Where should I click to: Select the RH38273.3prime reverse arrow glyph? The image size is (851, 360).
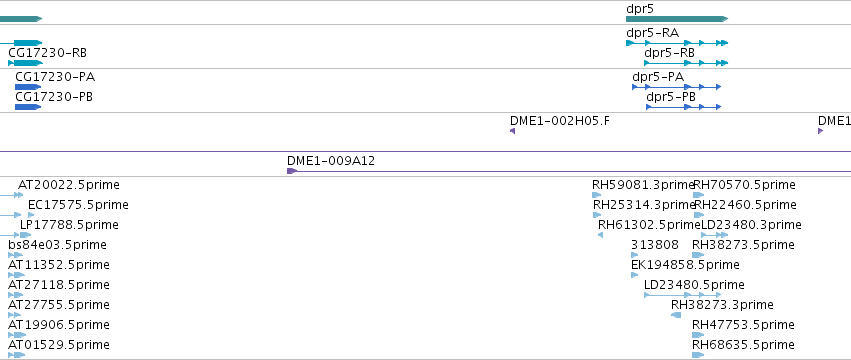click(676, 315)
